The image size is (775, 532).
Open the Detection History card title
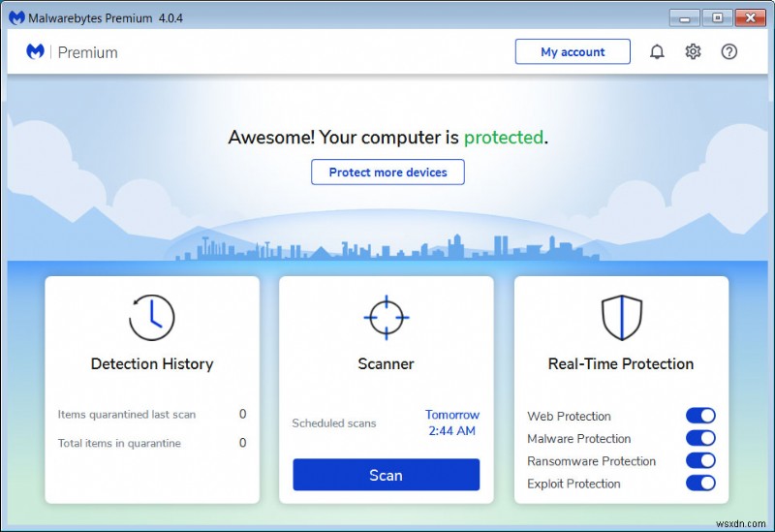pyautogui.click(x=152, y=364)
